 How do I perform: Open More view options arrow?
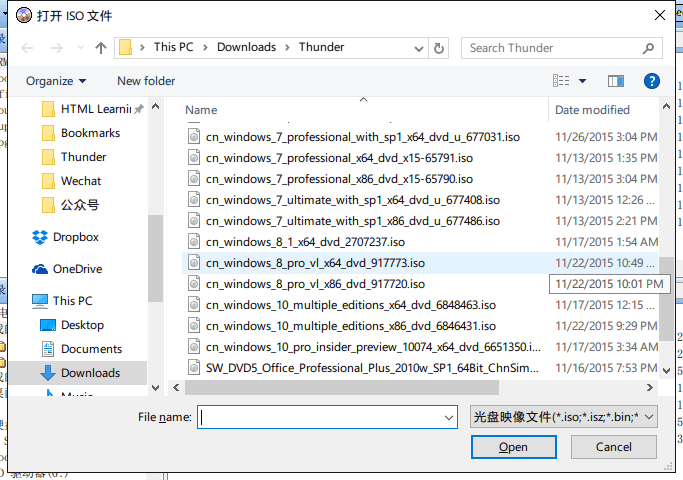pyautogui.click(x=582, y=81)
